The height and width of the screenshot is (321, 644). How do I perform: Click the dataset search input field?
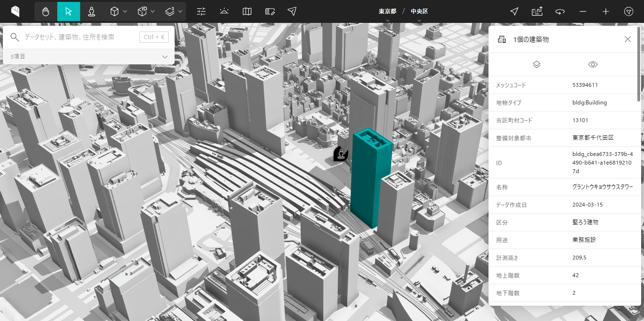pos(79,37)
